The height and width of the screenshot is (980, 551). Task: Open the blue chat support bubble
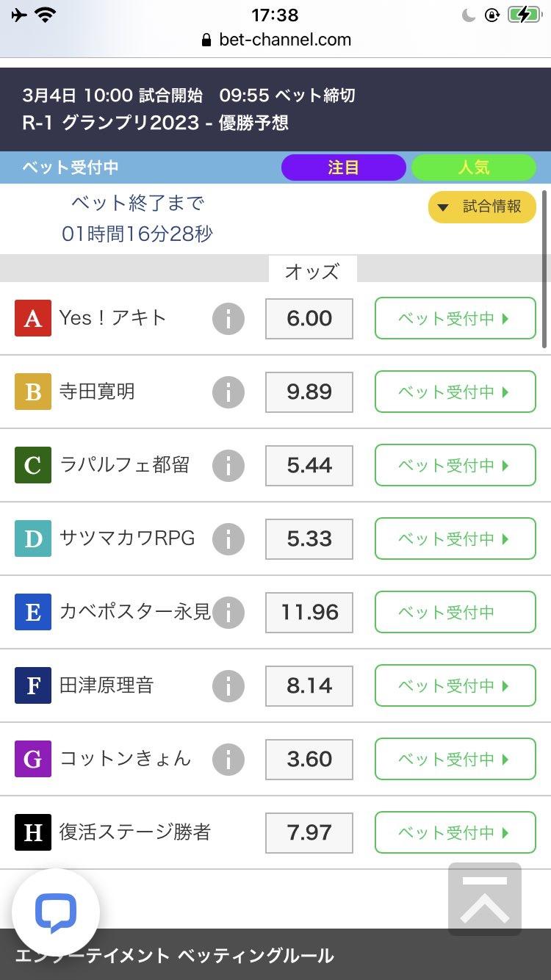(56, 912)
